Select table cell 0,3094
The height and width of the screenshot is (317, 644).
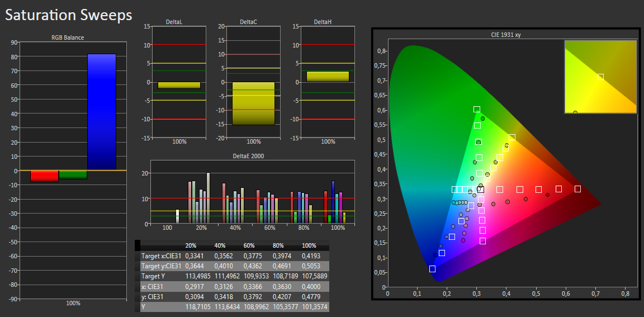click(x=193, y=296)
